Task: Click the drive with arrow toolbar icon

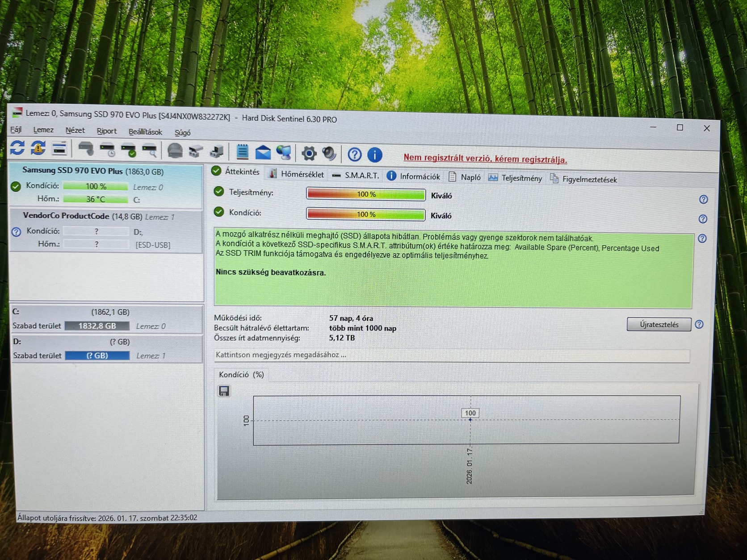Action: pos(217,152)
